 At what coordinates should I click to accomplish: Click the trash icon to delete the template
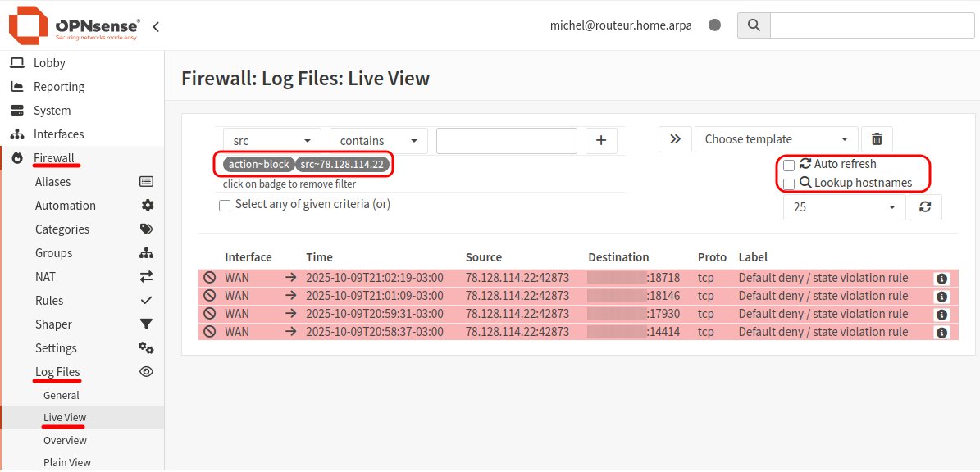pos(877,139)
